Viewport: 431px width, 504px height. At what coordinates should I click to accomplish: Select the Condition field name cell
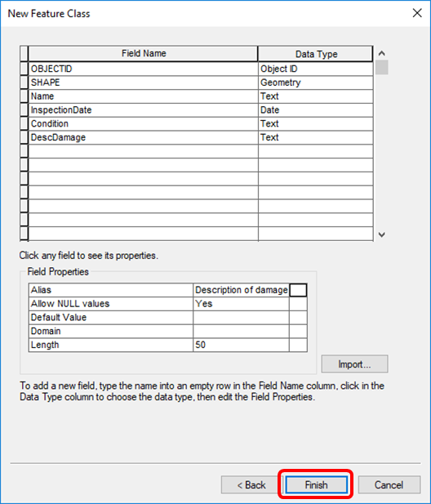[143, 123]
